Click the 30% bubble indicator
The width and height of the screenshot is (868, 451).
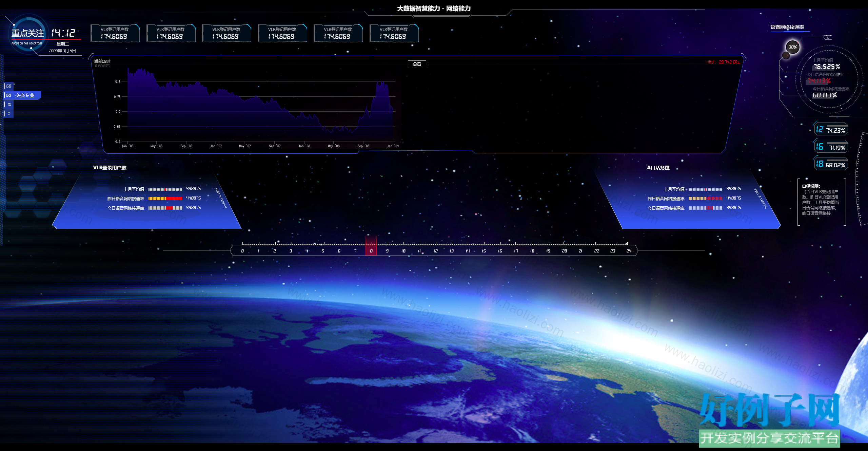click(792, 47)
